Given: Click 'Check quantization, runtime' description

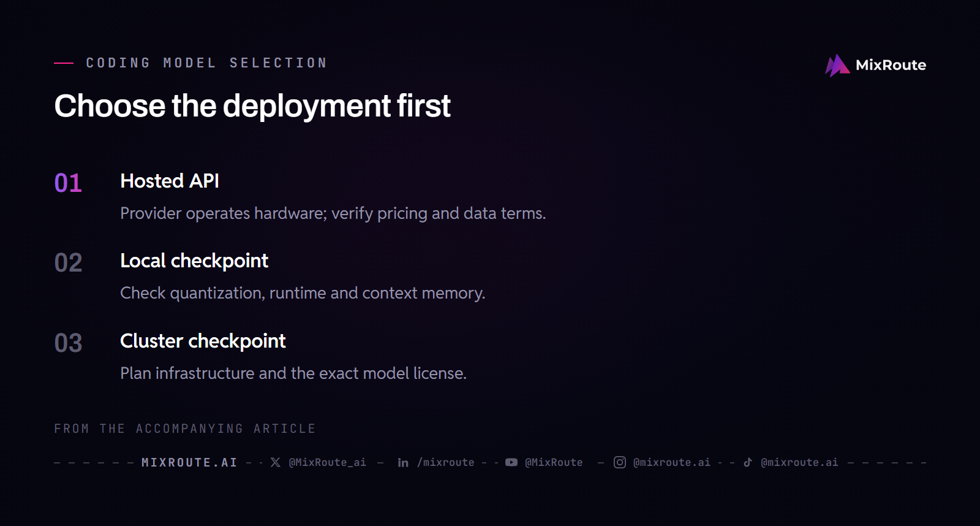Looking at the screenshot, I should pyautogui.click(x=303, y=293).
